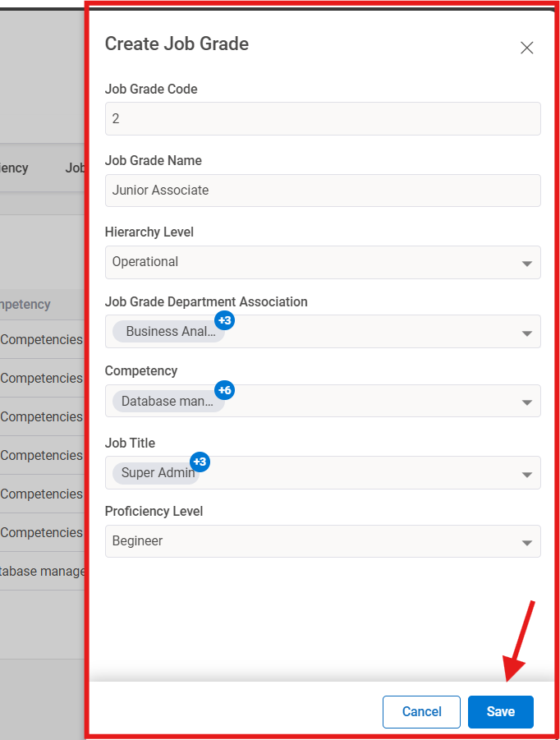Click the Job Title dropdown chevron
The width and height of the screenshot is (560, 740).
[x=526, y=473]
